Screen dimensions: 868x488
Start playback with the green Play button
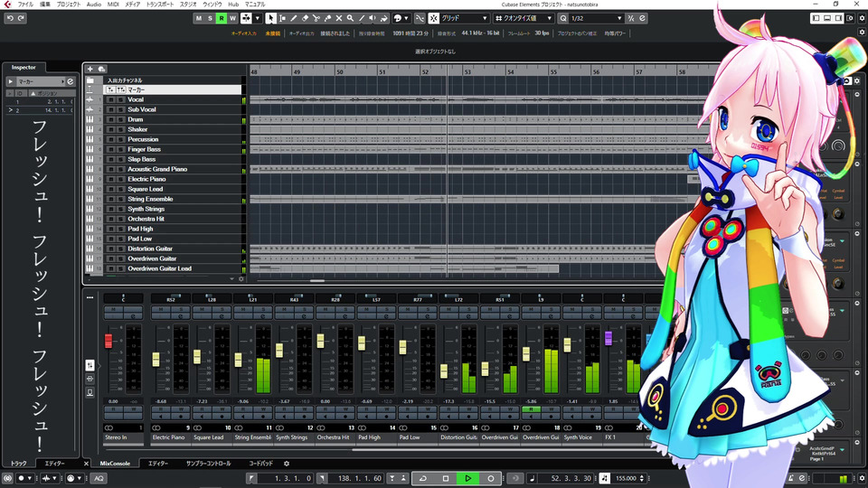coord(467,478)
